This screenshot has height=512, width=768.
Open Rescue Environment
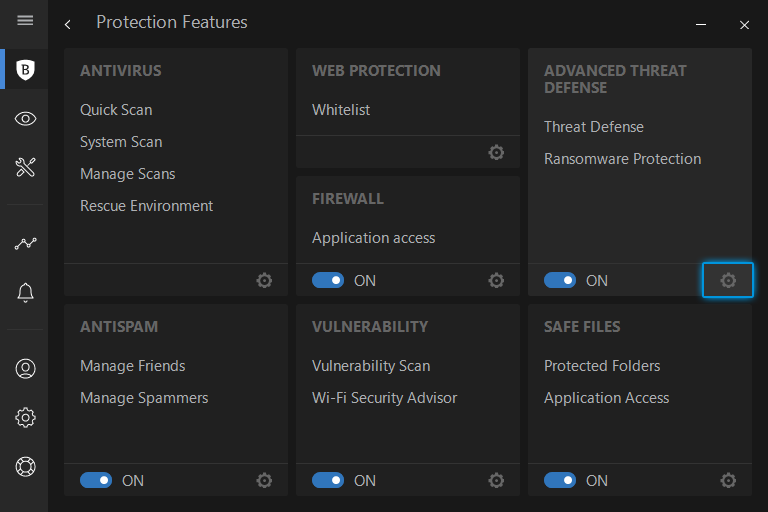pyautogui.click(x=146, y=206)
